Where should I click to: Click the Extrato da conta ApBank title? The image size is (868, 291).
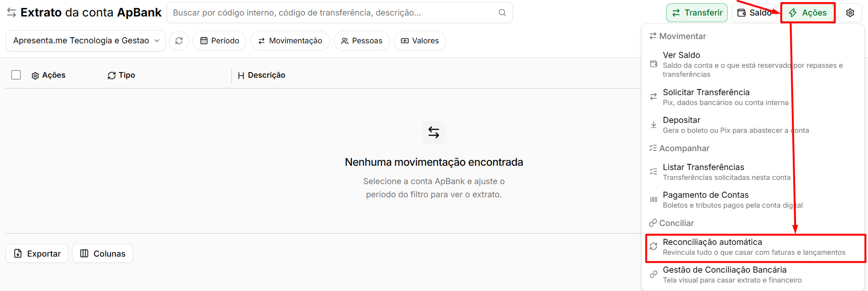91,13
